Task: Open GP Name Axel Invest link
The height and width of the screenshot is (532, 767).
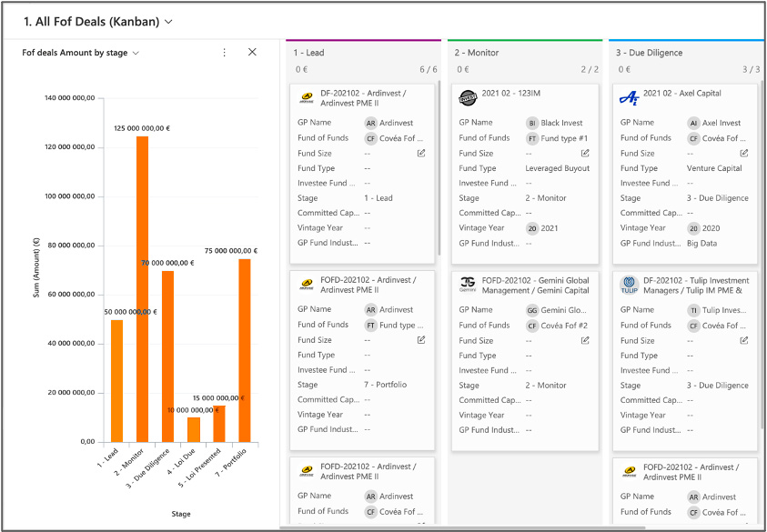Action: click(x=722, y=123)
